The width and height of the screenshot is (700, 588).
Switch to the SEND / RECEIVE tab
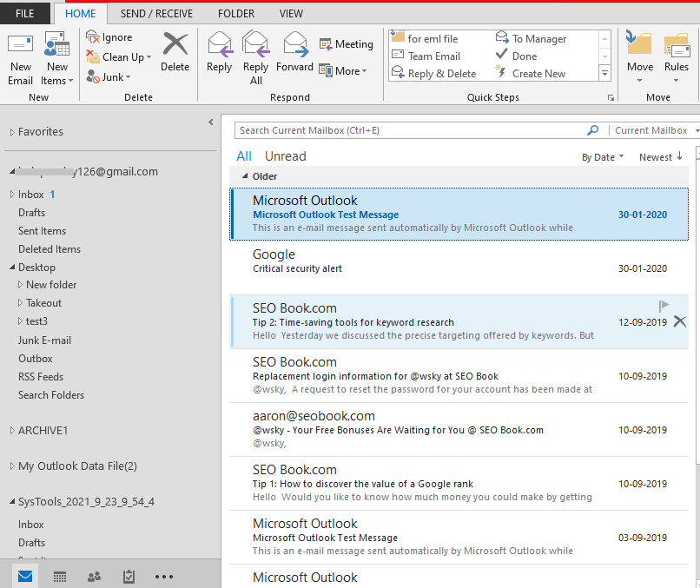(156, 13)
